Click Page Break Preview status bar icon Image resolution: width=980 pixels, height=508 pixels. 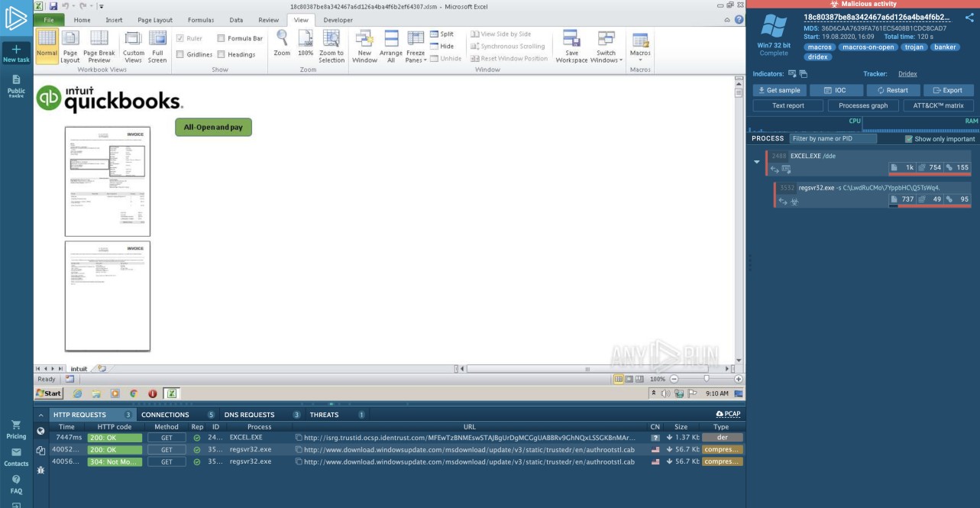[639, 379]
